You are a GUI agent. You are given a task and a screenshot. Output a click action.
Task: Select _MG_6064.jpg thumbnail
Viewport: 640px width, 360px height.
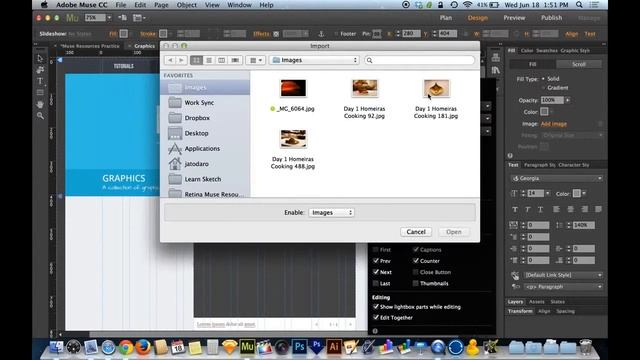pos(293,89)
